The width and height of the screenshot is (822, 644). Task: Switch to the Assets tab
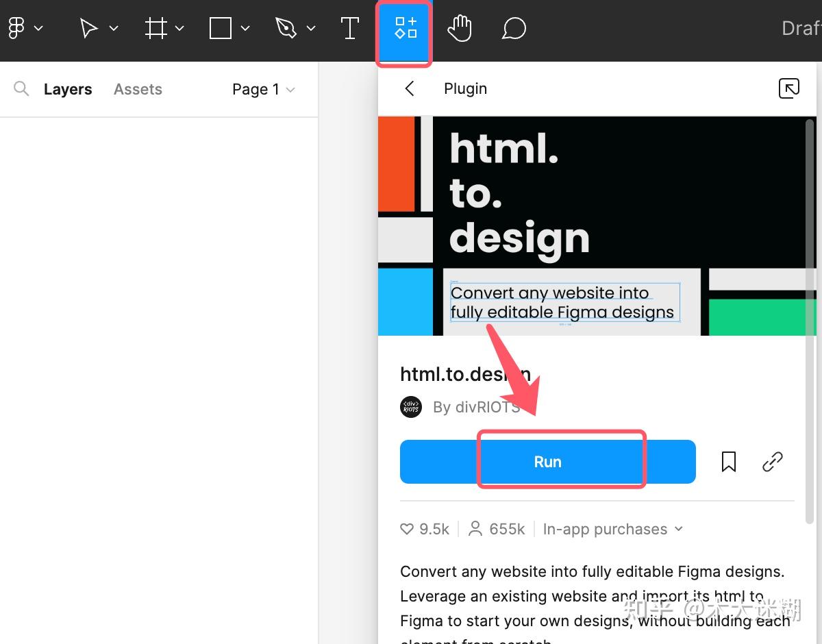pos(138,89)
